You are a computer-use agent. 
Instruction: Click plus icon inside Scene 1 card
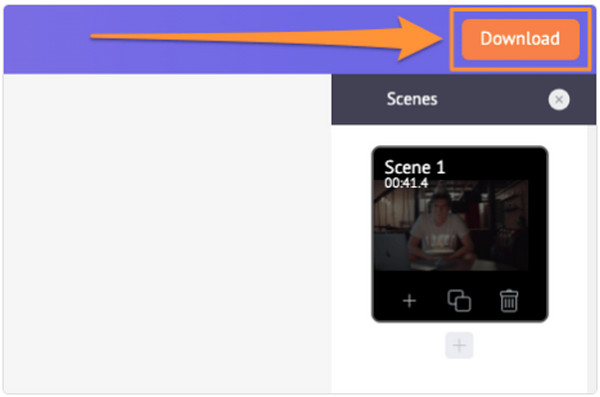click(409, 301)
